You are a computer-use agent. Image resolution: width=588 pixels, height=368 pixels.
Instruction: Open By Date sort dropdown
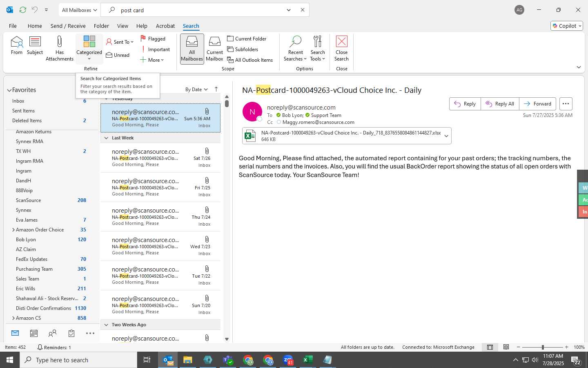pyautogui.click(x=196, y=89)
